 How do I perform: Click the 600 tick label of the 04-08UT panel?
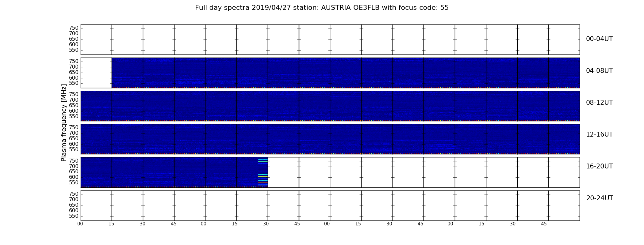[74, 78]
